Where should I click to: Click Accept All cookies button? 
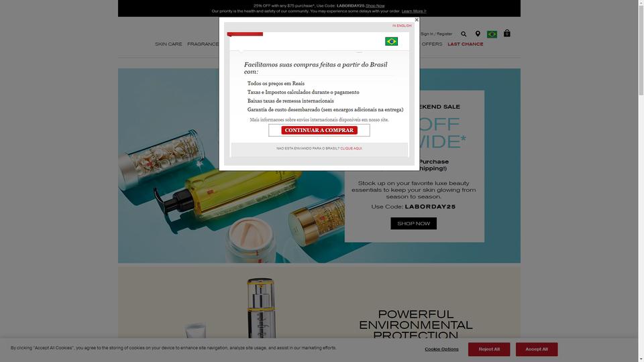[x=537, y=349]
